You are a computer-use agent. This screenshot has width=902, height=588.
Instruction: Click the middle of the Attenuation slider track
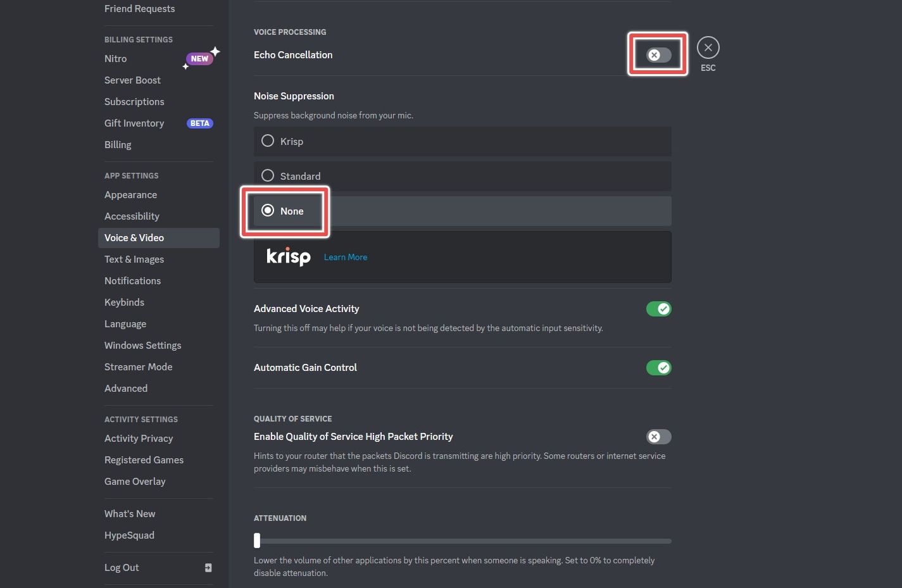463,541
